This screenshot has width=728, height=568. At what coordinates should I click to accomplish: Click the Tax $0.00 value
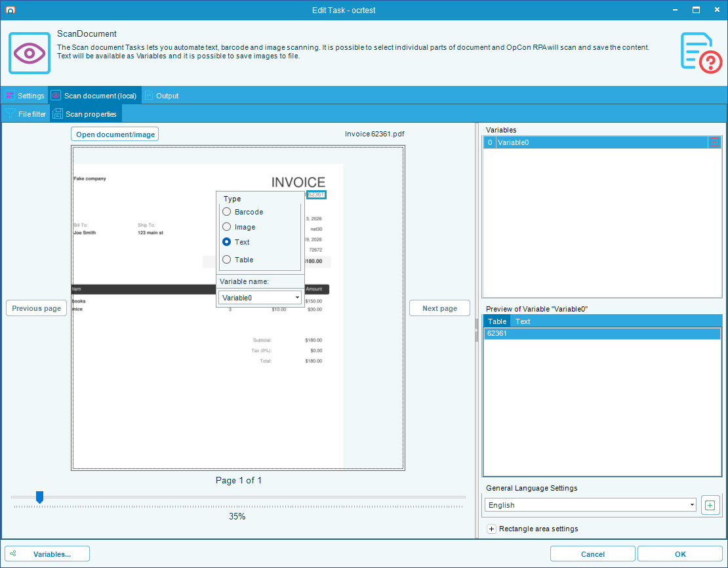click(316, 351)
